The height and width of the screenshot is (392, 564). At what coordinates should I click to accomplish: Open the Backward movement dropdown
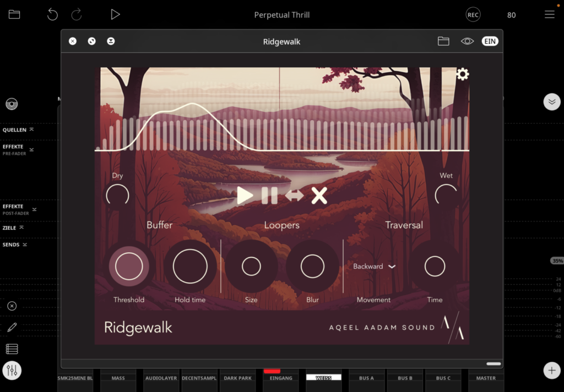pos(375,266)
